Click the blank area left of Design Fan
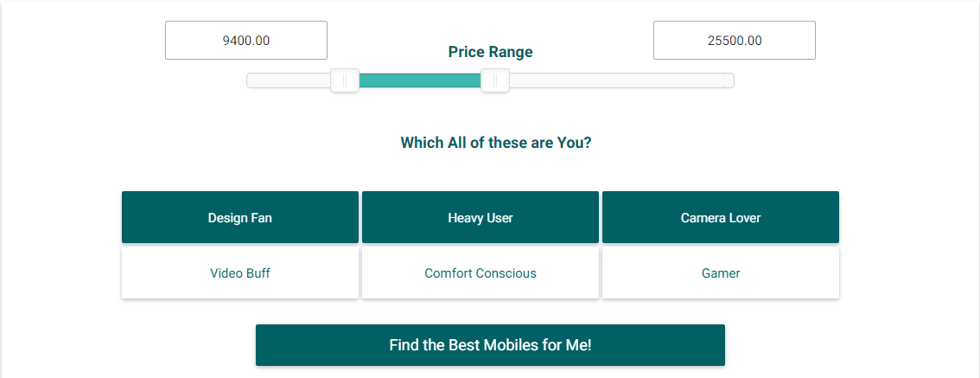The width and height of the screenshot is (980, 378). [x=60, y=217]
